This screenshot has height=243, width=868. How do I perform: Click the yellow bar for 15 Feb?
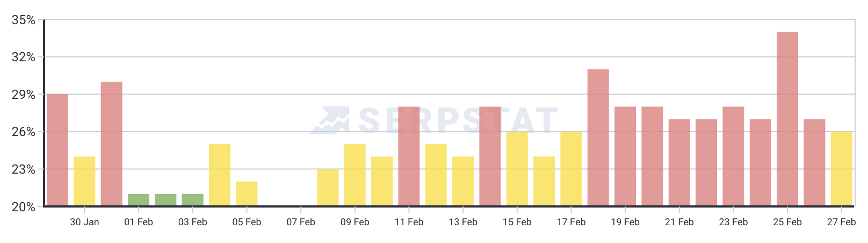pos(517,168)
